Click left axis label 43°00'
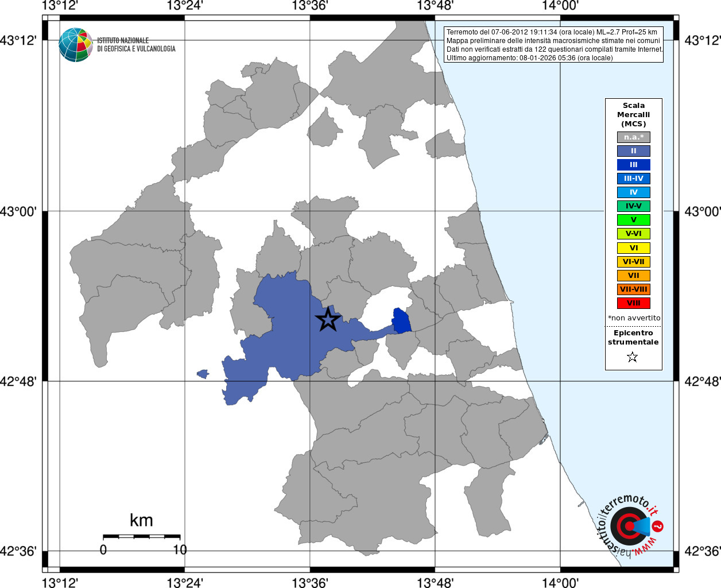721x588 pixels. [18, 211]
